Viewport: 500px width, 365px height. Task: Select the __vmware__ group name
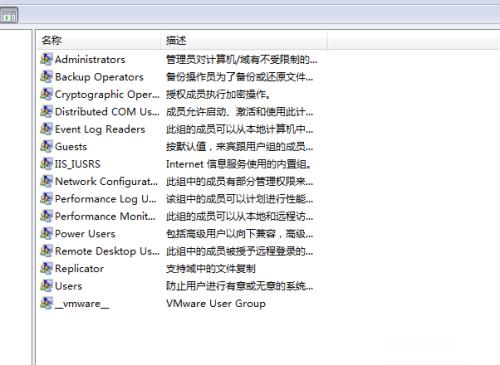pyautogui.click(x=82, y=304)
